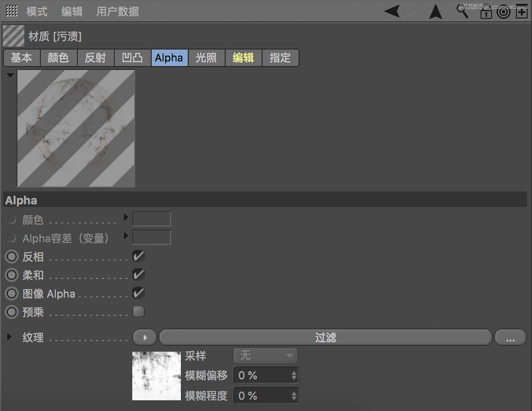The image size is (532, 411).
Task: Enable the 预乘 checkbox
Action: point(138,311)
